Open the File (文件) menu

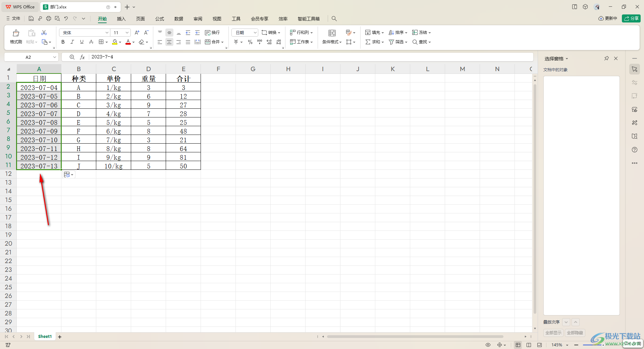(13, 18)
